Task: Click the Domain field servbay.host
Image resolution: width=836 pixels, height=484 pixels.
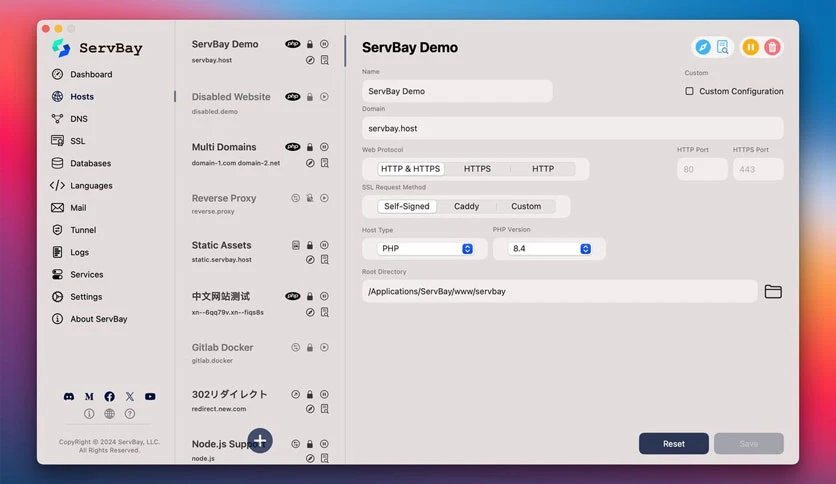Action: (x=573, y=128)
